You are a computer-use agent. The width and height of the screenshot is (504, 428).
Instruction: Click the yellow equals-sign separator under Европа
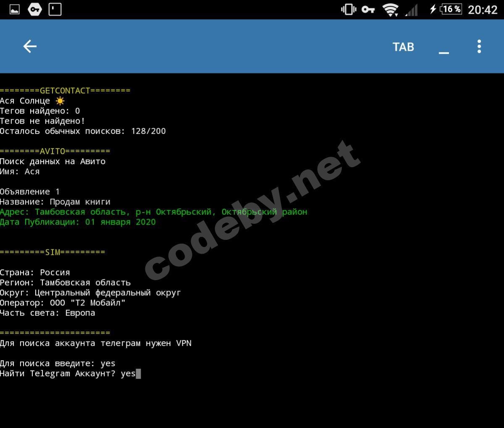[x=55, y=333]
